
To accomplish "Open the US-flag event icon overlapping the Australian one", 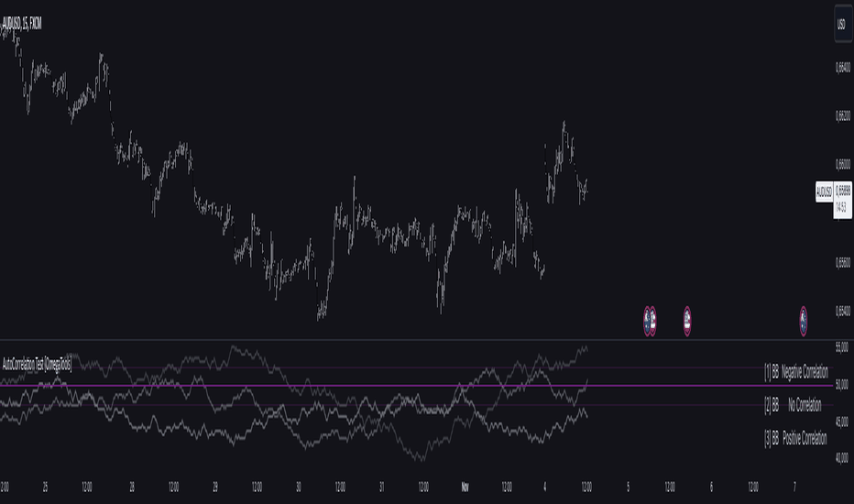I will (x=652, y=321).
